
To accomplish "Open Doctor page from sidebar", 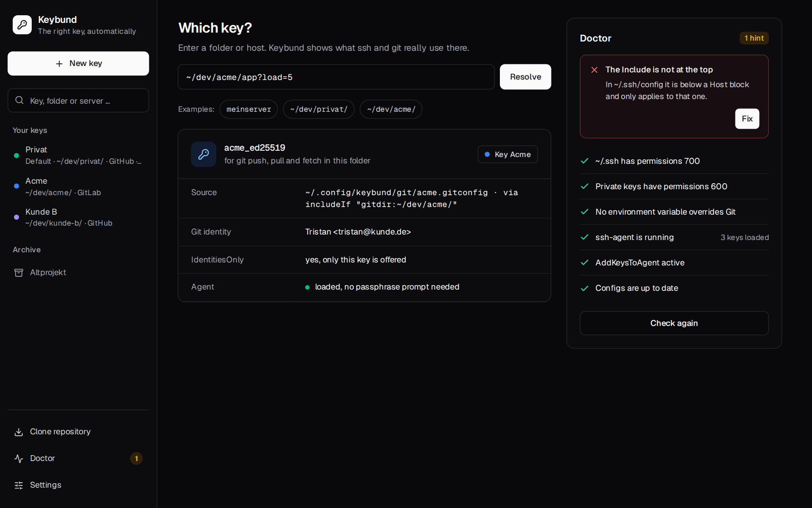I will click(x=78, y=458).
